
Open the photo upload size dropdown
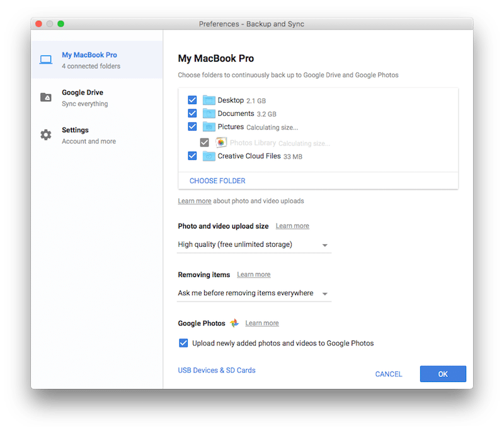pyautogui.click(x=254, y=245)
